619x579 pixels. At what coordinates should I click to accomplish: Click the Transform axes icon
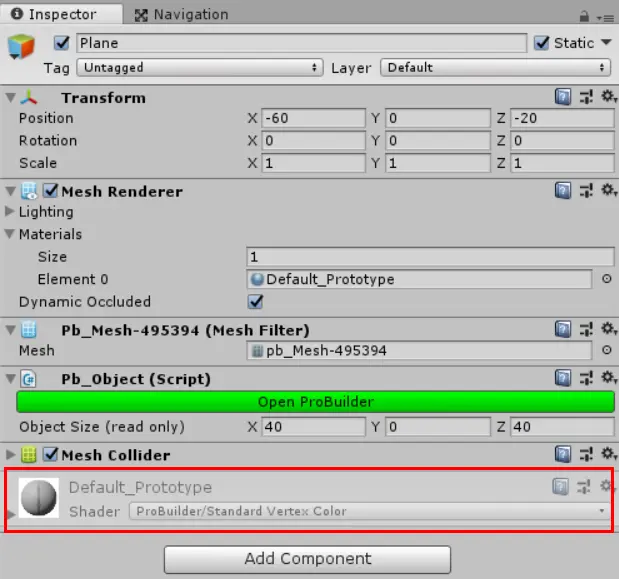[x=29, y=97]
